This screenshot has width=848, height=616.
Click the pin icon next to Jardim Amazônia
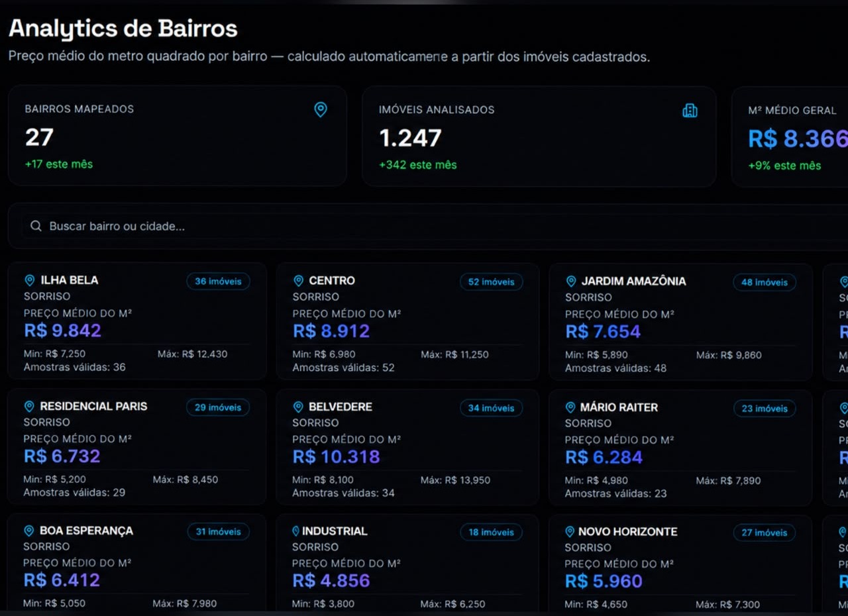[571, 282]
